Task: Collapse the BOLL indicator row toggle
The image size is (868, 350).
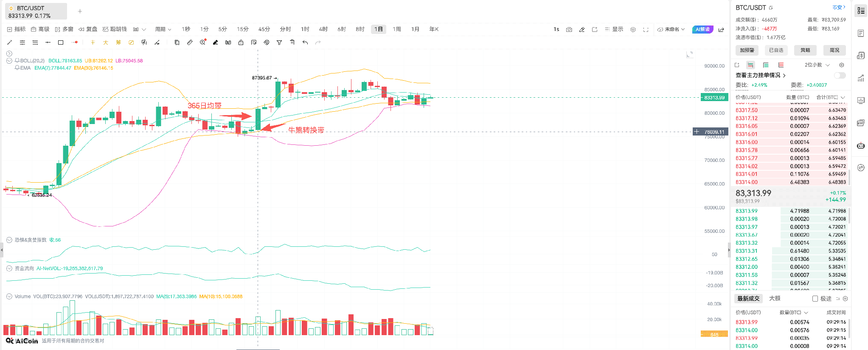Action: click(x=9, y=61)
